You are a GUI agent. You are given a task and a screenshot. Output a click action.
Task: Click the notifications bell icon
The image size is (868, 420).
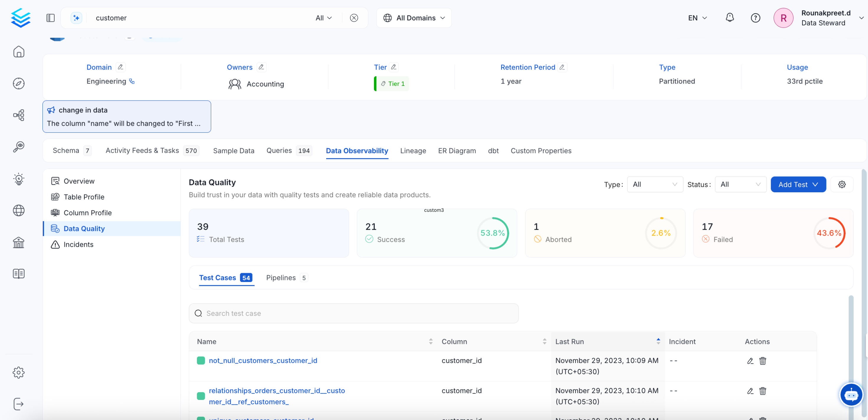tap(729, 17)
